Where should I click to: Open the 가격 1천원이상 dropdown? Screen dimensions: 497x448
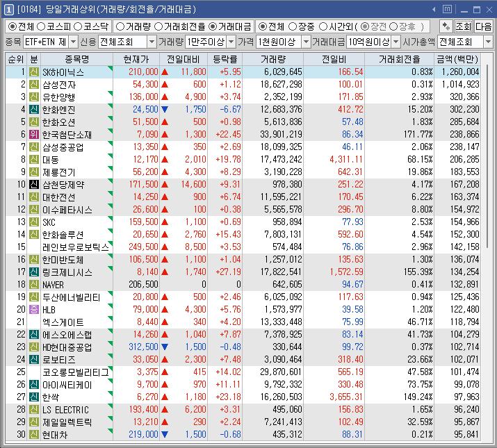(306, 42)
